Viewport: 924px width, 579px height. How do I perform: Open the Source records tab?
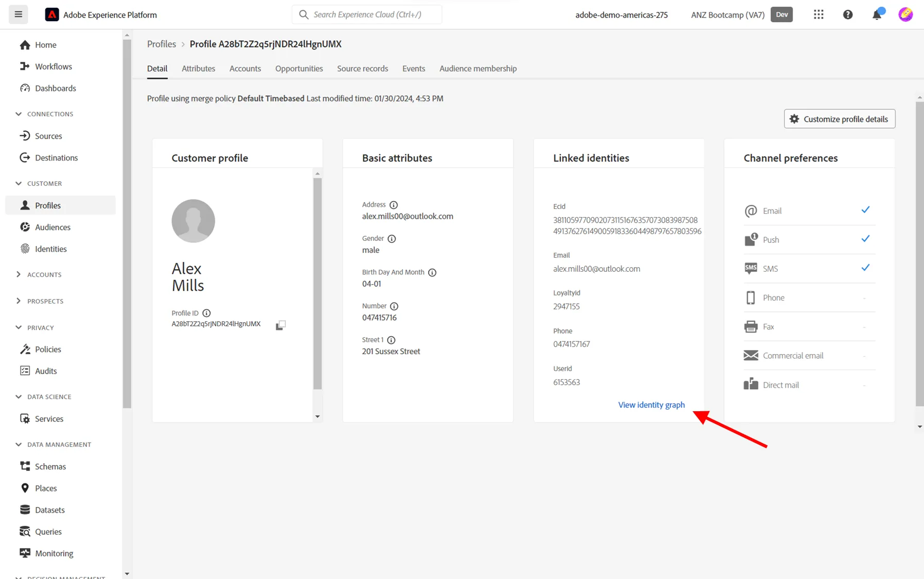click(x=362, y=68)
